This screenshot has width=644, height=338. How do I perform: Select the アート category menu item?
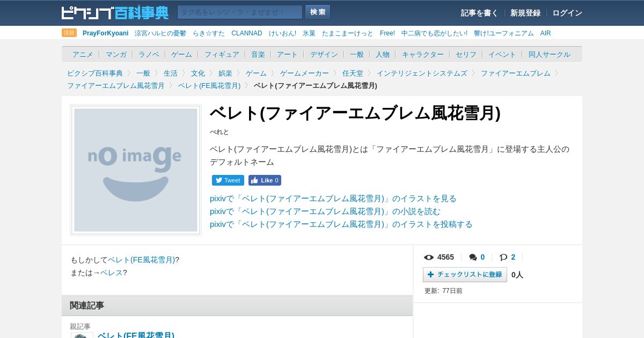287,54
